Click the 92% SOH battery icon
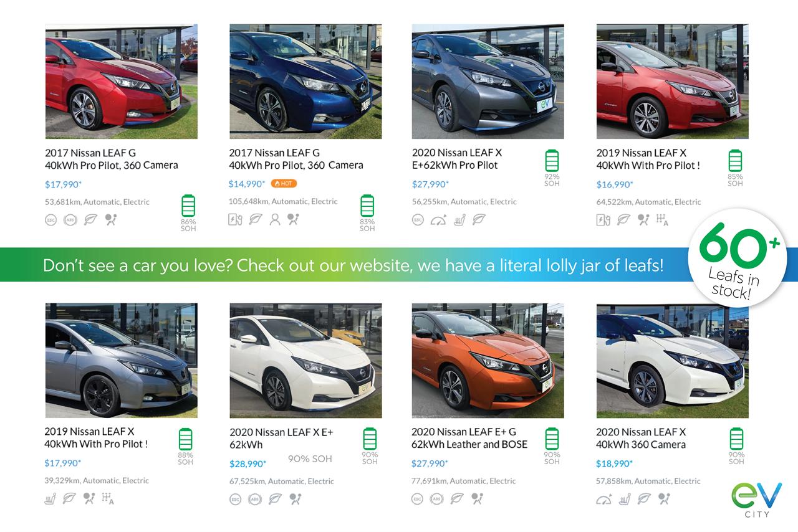 click(x=552, y=160)
